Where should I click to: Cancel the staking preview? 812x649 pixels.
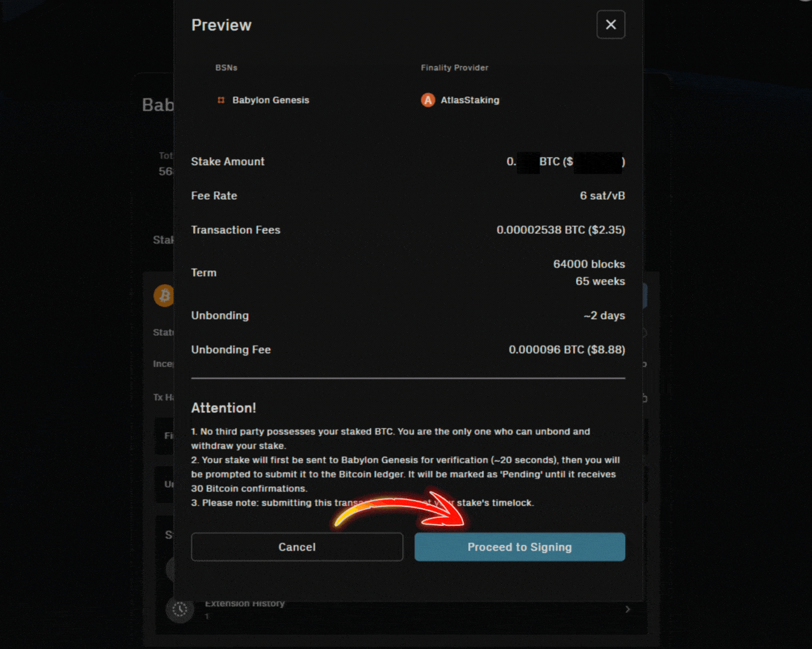coord(297,547)
